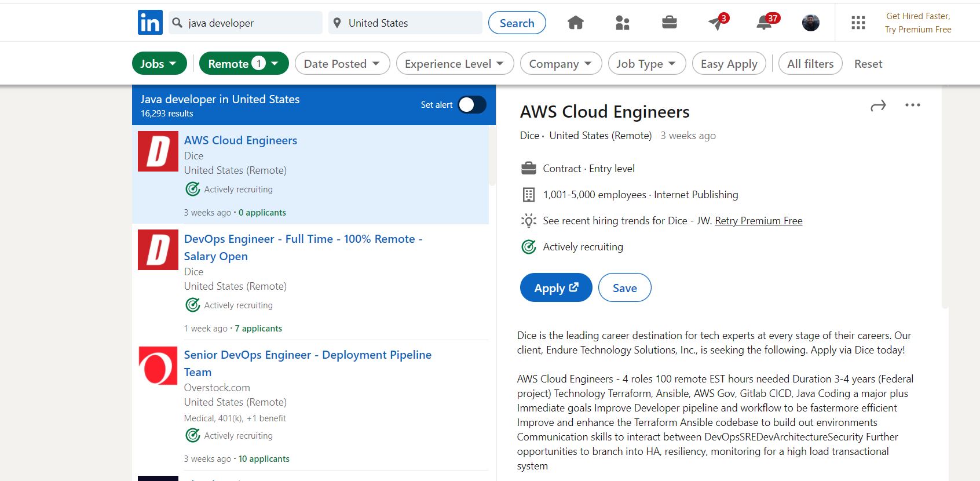Reset the applied filters
980x481 pixels.
(x=868, y=64)
